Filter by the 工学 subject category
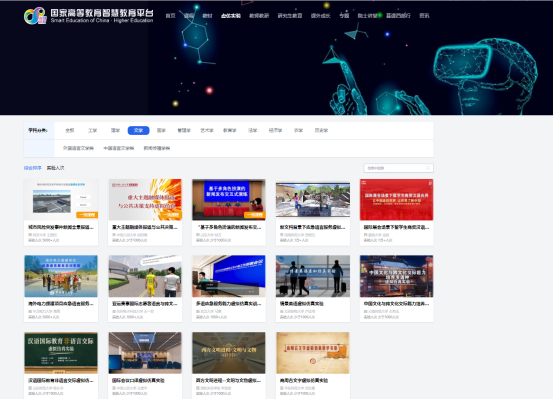Image resolution: width=554 pixels, height=399 pixels. (x=93, y=130)
